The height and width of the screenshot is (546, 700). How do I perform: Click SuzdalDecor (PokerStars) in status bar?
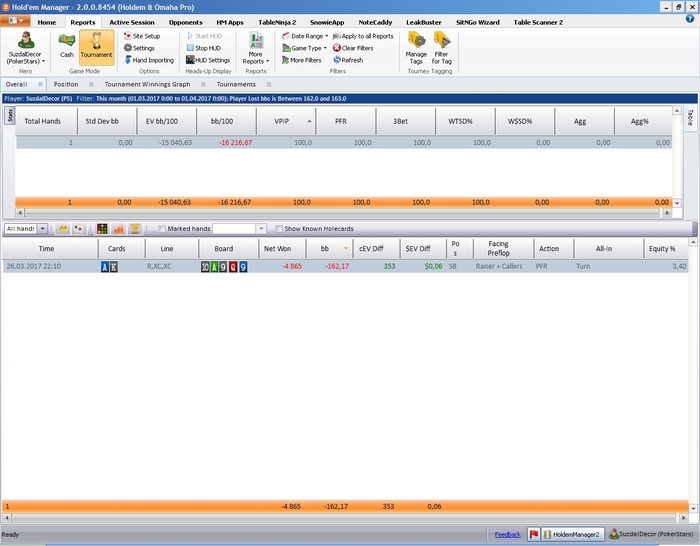[x=651, y=534]
